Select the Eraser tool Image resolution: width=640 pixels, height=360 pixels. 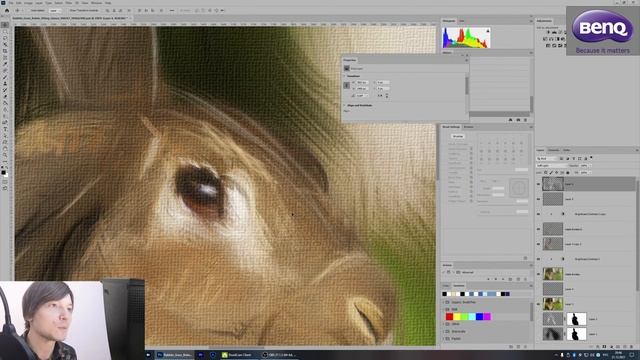click(5, 97)
